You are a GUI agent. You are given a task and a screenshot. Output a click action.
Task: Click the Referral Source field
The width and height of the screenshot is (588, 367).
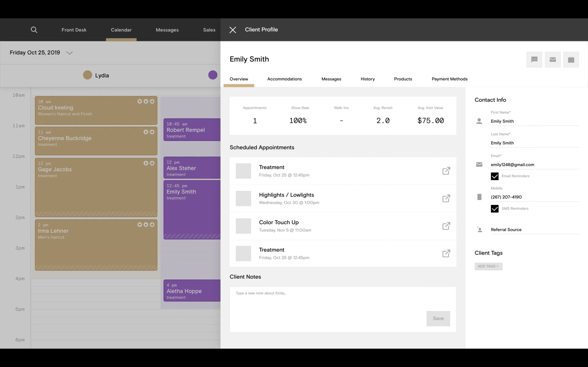(535, 230)
